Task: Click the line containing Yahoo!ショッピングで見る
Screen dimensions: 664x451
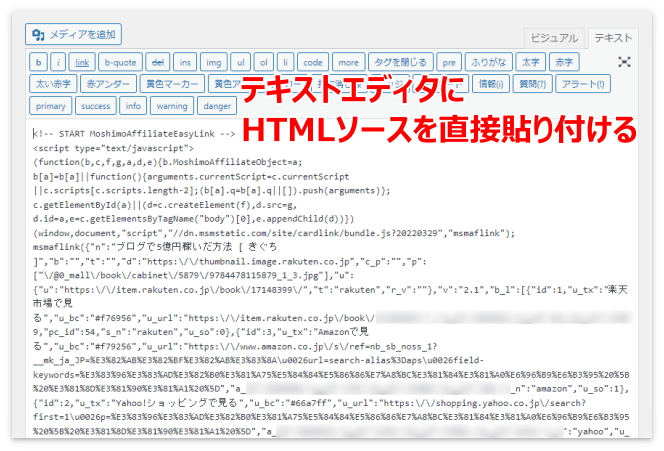Action: 309,403
